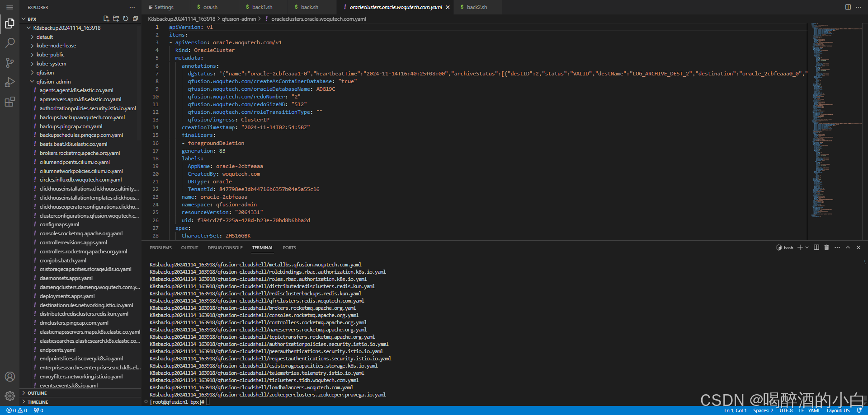Click New Folder icon in explorer header
This screenshot has width=868, height=415.
[x=116, y=19]
